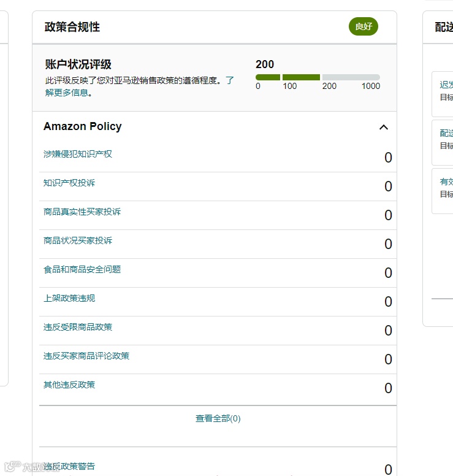Open the 违反受限商品政策 link

pyautogui.click(x=78, y=327)
